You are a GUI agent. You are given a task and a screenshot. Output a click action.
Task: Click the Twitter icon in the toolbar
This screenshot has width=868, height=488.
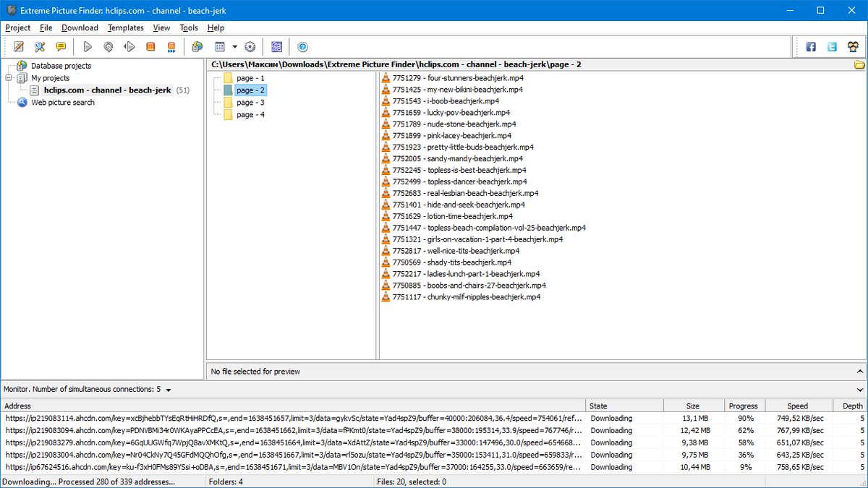(832, 47)
